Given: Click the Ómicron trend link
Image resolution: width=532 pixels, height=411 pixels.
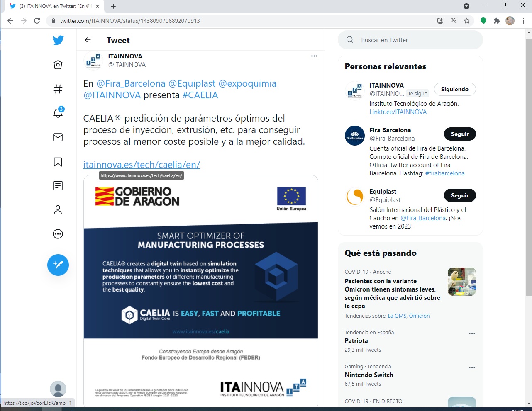Looking at the screenshot, I should click(419, 316).
